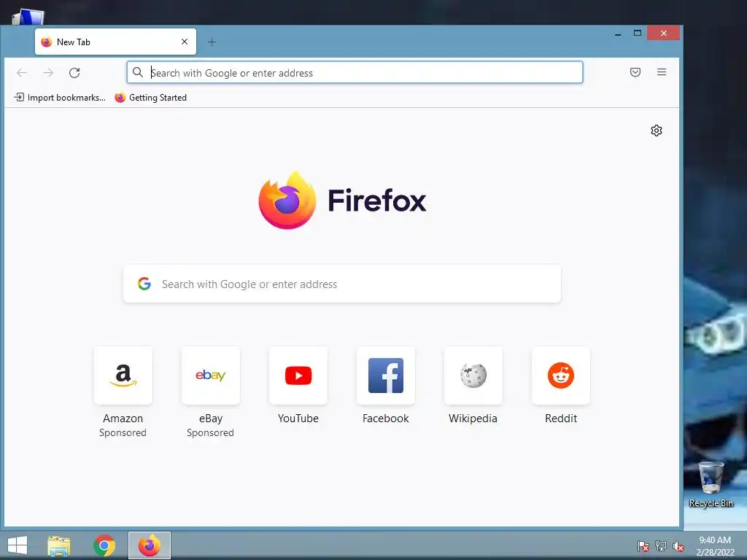This screenshot has height=560, width=747.
Task: Click the YouTube label text
Action: (298, 419)
